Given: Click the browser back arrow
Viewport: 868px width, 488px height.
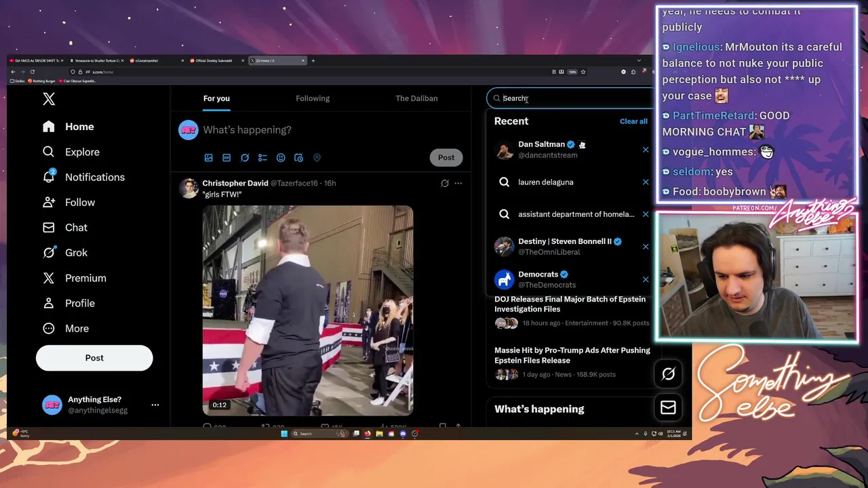Looking at the screenshot, I should click(13, 72).
